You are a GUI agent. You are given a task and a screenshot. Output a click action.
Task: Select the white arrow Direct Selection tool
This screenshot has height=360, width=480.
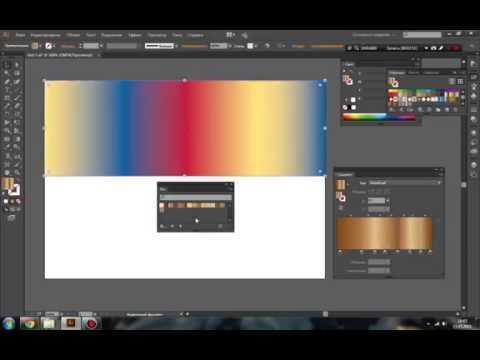17,65
